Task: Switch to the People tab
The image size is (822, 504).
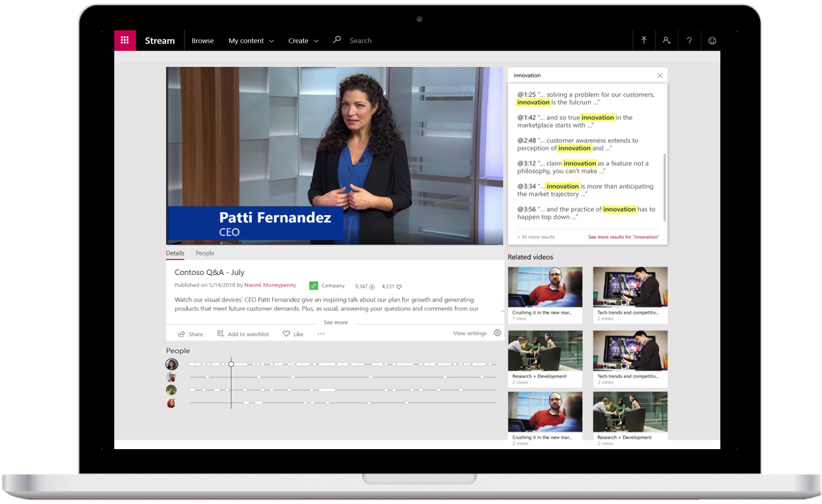Action: 205,253
